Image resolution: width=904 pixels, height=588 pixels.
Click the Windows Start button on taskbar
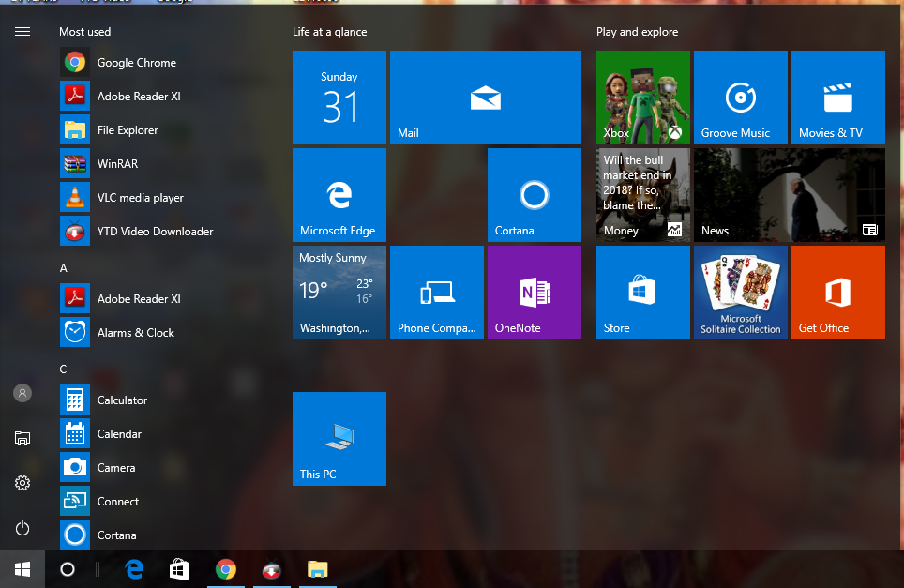pyautogui.click(x=23, y=569)
